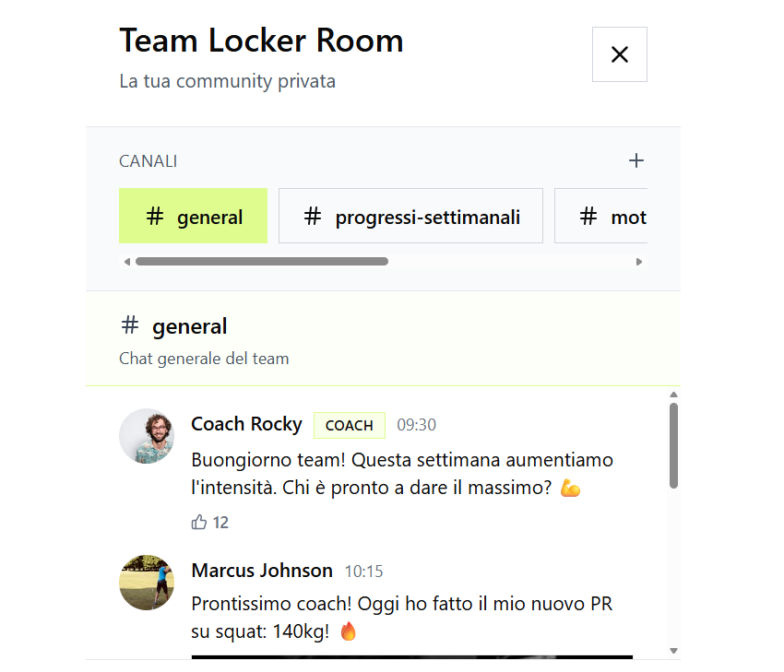Switch to the progressi-settimanali channel
Viewport: 784px width, 672px height.
click(410, 216)
